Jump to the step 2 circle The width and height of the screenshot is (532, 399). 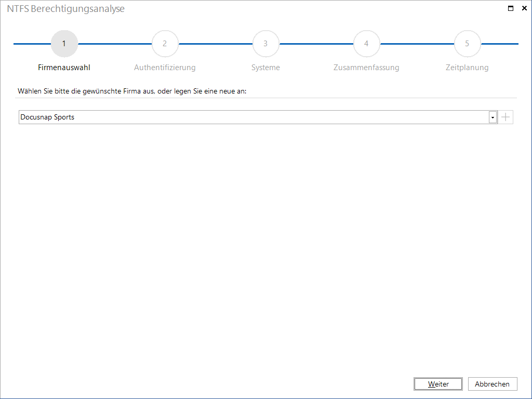click(165, 44)
